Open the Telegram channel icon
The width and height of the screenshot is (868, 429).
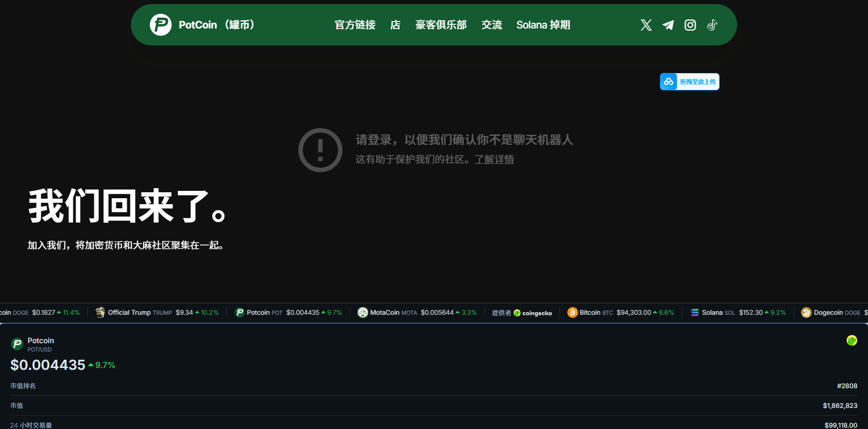click(668, 25)
